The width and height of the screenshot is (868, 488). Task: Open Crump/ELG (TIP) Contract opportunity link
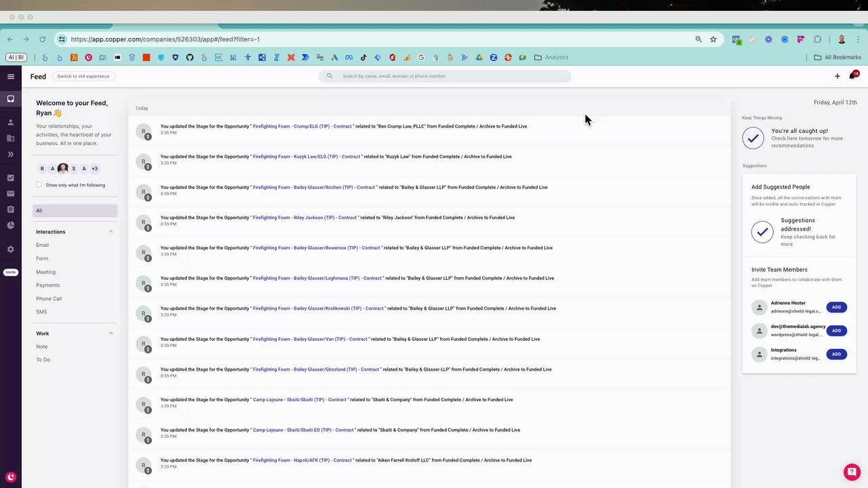tap(302, 127)
